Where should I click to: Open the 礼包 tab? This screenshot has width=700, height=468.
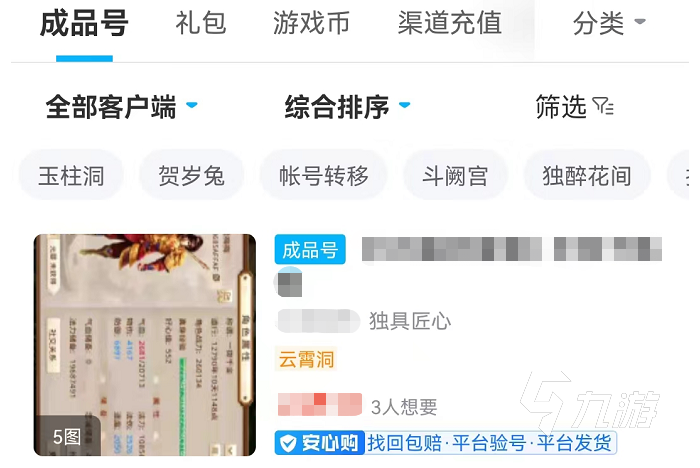(x=201, y=23)
